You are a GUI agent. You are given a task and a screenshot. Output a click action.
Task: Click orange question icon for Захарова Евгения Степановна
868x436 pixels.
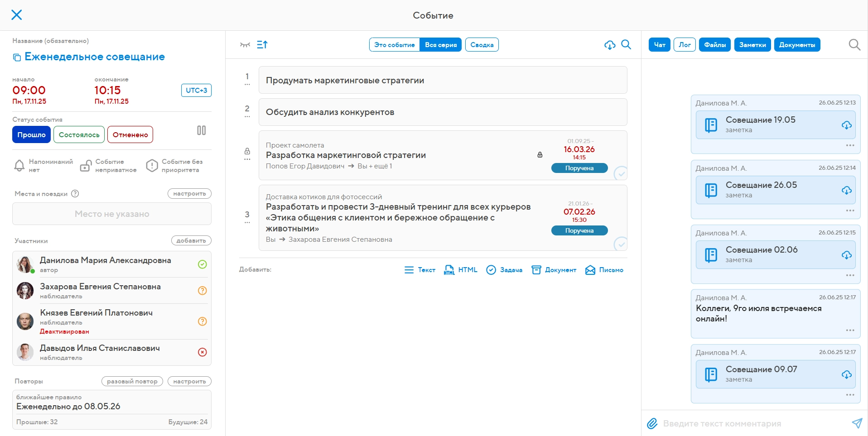point(203,290)
